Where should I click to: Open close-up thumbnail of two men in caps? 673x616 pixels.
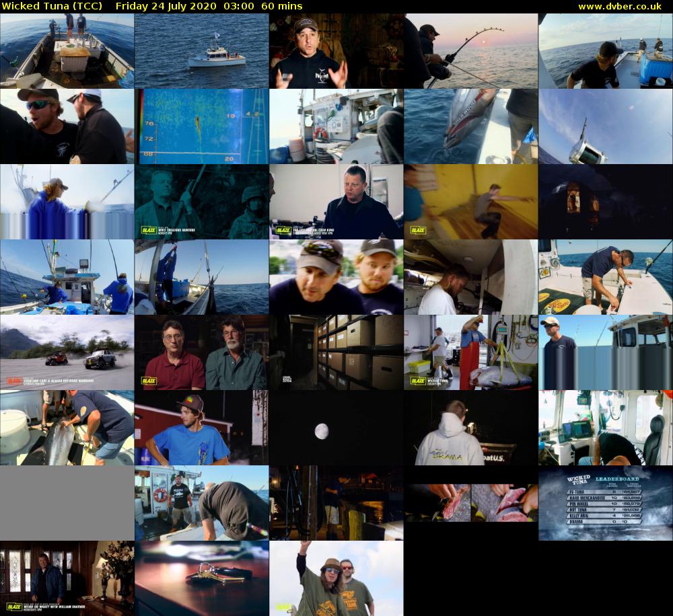[x=336, y=276]
